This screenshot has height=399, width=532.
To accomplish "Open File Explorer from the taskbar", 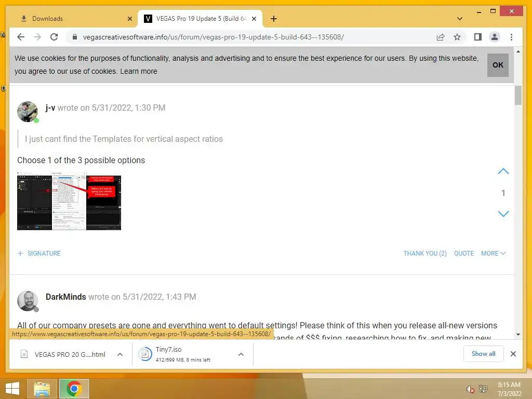I will [x=42, y=389].
